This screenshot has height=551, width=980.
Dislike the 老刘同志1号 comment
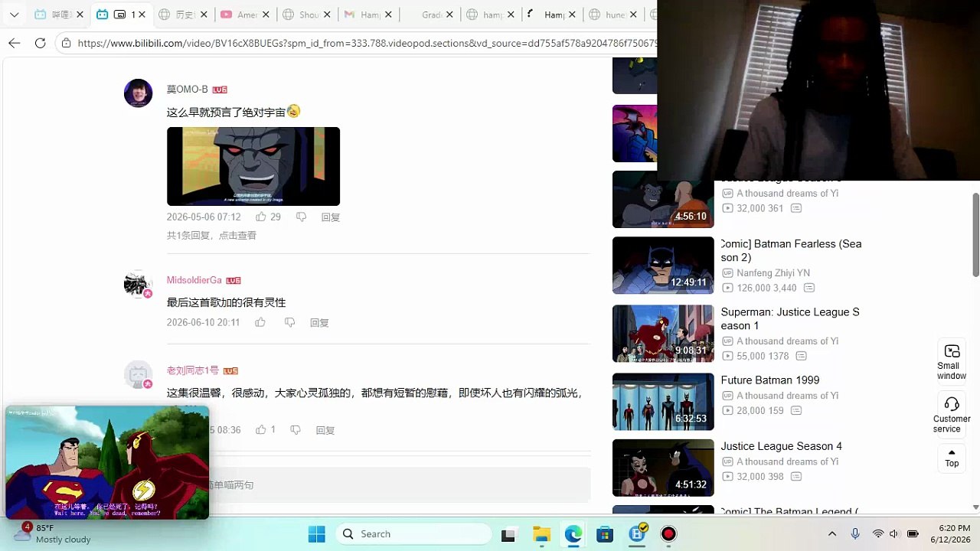pos(295,430)
